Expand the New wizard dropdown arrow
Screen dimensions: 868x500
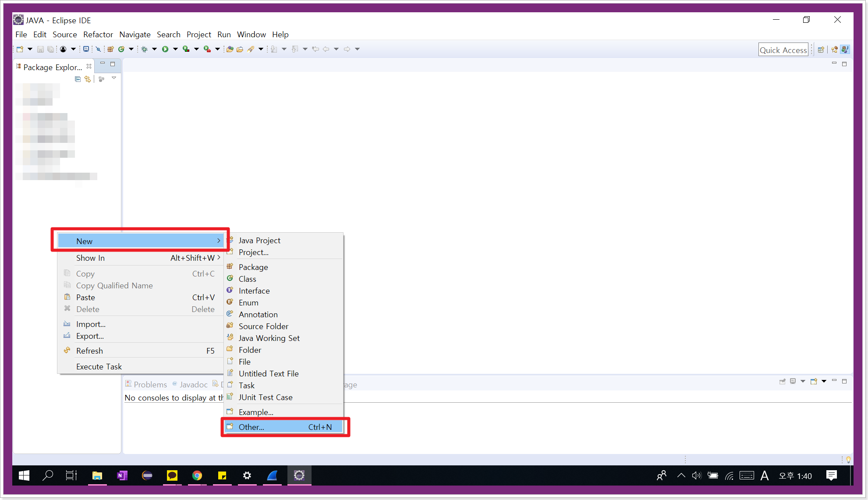click(x=30, y=49)
